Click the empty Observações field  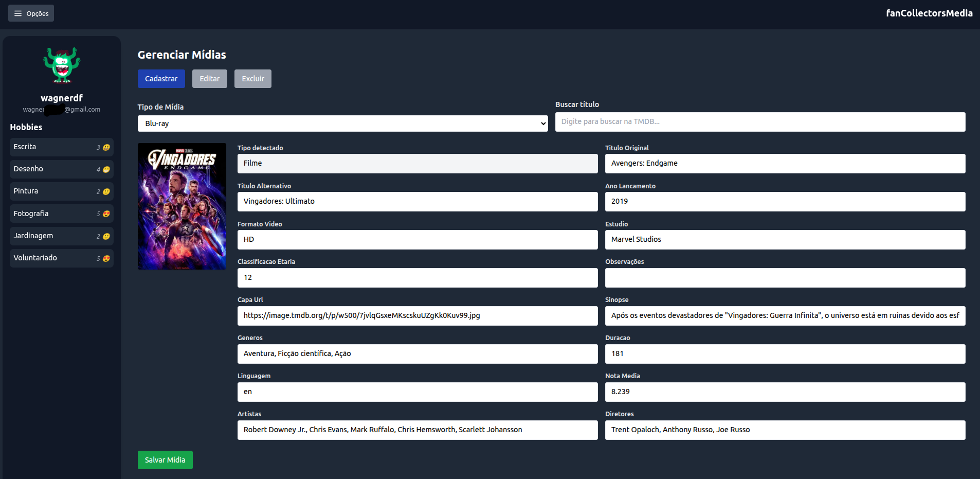[x=785, y=278]
